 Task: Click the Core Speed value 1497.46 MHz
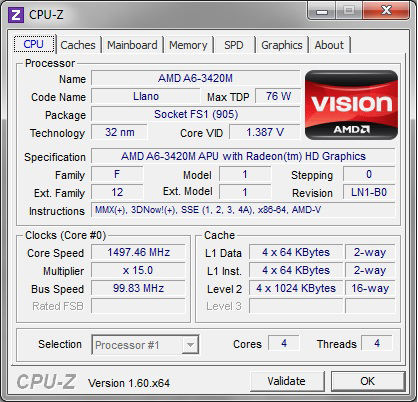click(138, 252)
